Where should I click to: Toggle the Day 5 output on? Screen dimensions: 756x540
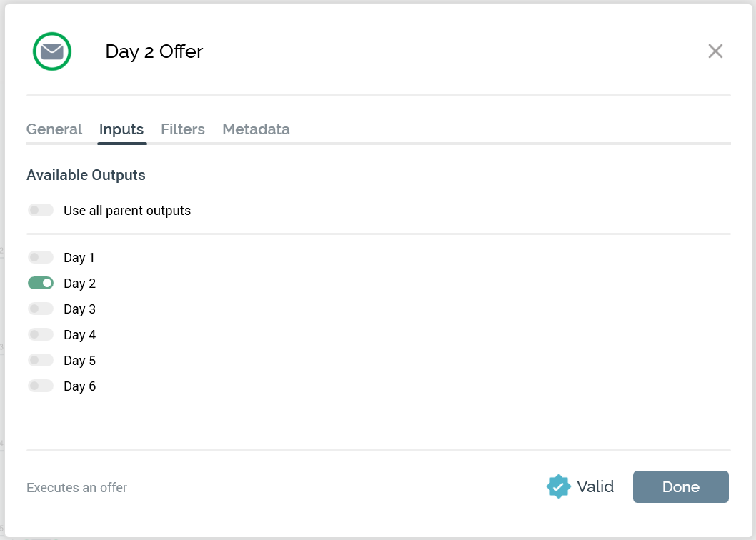coord(41,360)
